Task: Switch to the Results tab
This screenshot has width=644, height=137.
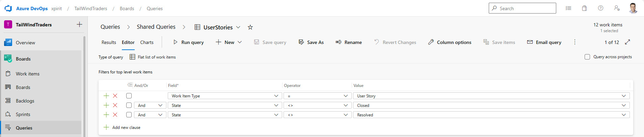Action: coord(109,42)
